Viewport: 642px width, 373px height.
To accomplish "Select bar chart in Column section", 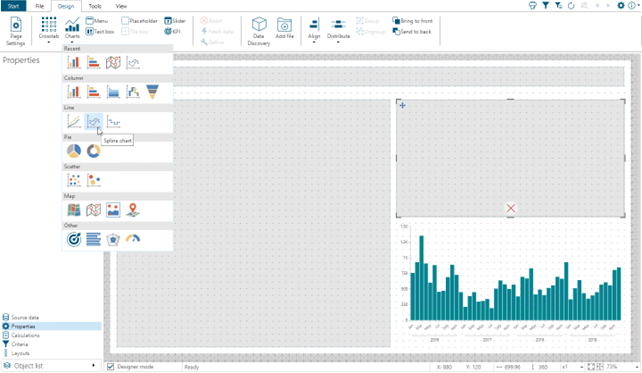I will (93, 92).
